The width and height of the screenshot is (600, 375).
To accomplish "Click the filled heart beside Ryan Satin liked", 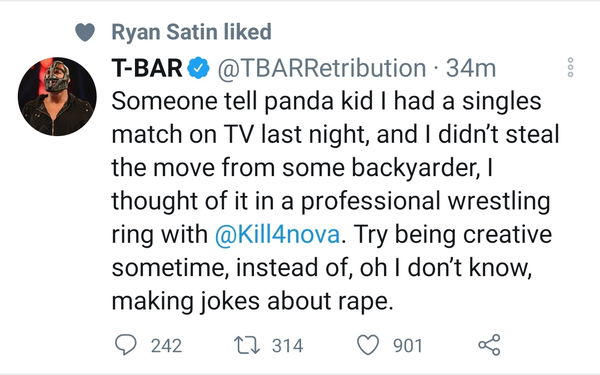I will tap(85, 32).
